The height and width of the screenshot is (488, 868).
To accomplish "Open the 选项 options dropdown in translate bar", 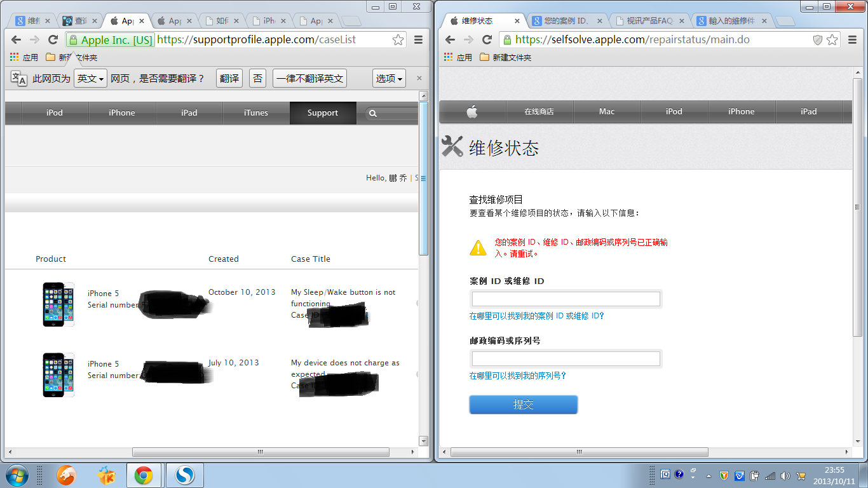I will click(x=389, y=78).
